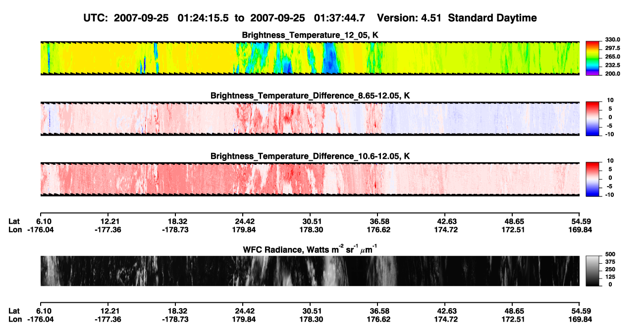
Task: Click the grayscale color bar for WFC Radiance
Action: pyautogui.click(x=591, y=271)
